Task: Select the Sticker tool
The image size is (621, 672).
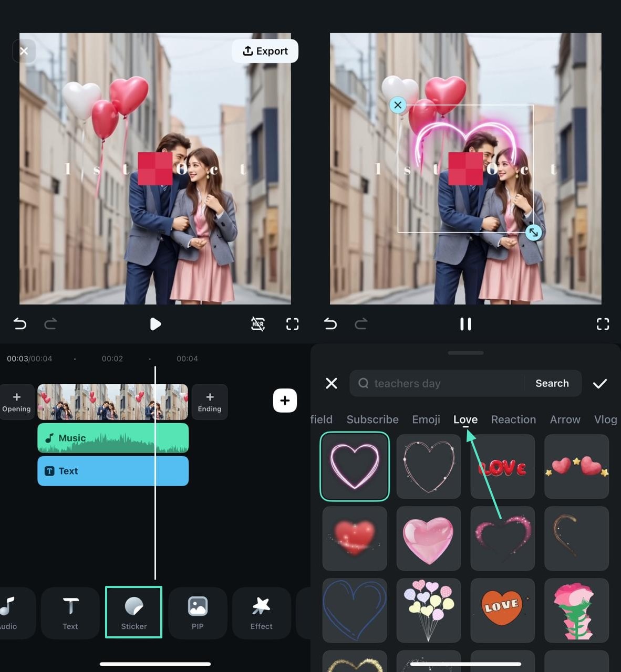Action: click(133, 612)
